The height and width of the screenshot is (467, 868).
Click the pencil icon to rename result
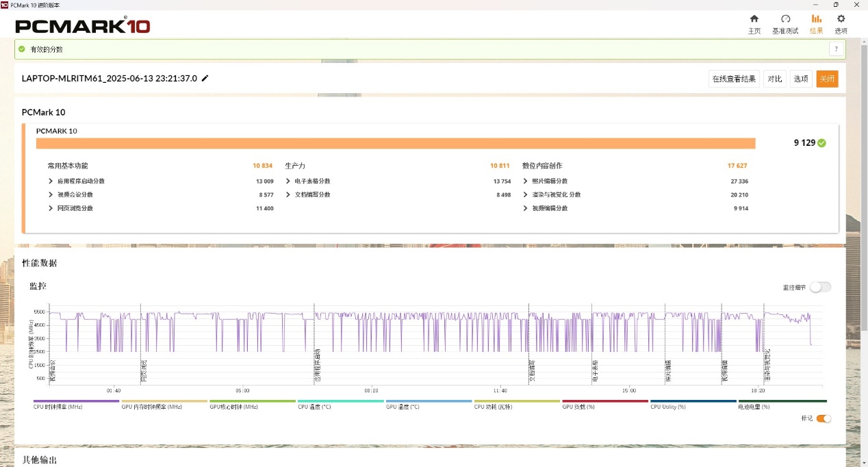(205, 78)
